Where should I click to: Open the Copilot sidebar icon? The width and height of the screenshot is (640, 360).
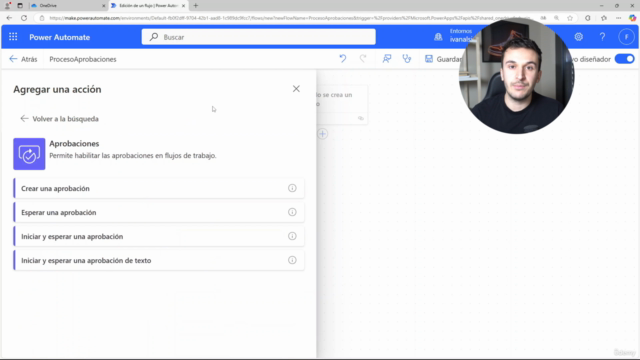pos(632,18)
